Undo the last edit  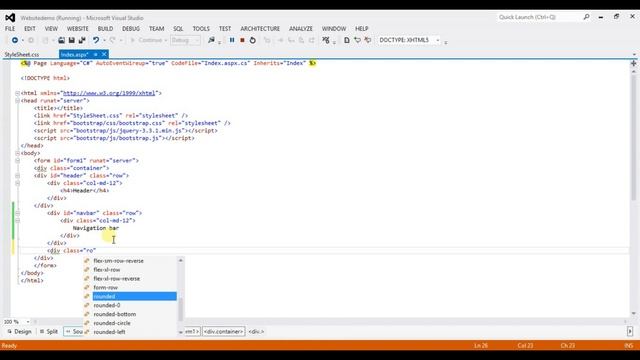pyautogui.click(x=96, y=40)
